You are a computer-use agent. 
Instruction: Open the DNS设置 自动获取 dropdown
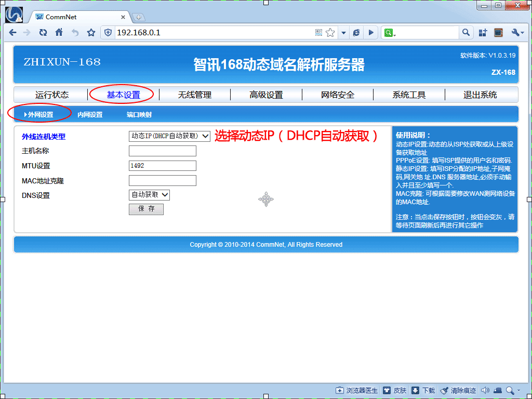click(149, 195)
